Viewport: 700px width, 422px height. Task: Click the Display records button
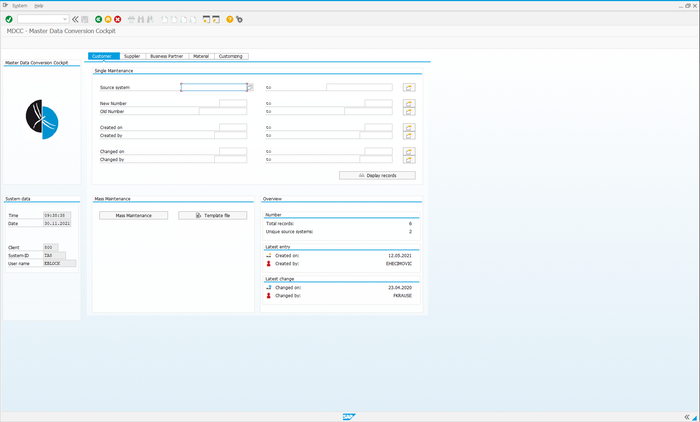tap(377, 175)
